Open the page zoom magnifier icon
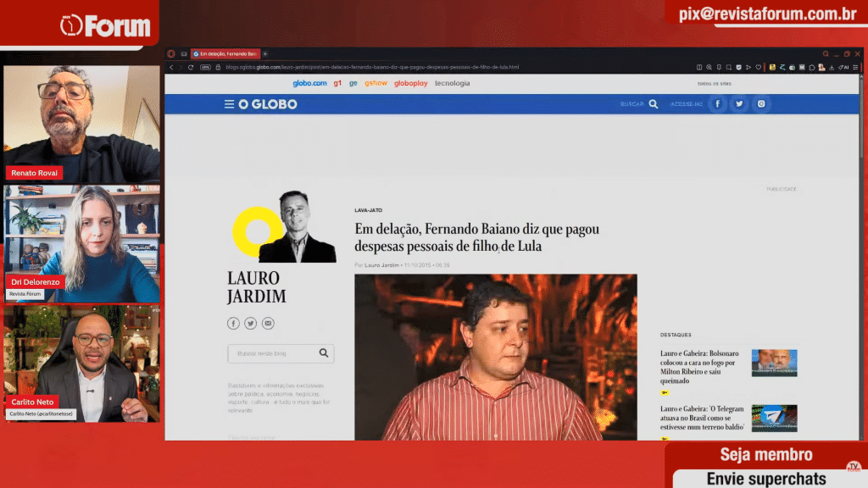 pyautogui.click(x=709, y=67)
